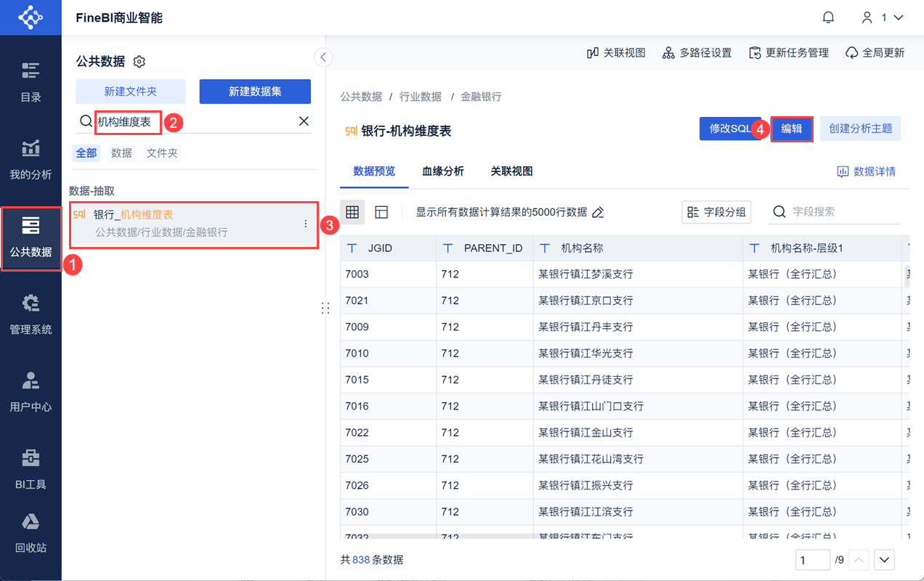
Task: Select 公共数据 in the sidebar
Action: point(31,238)
